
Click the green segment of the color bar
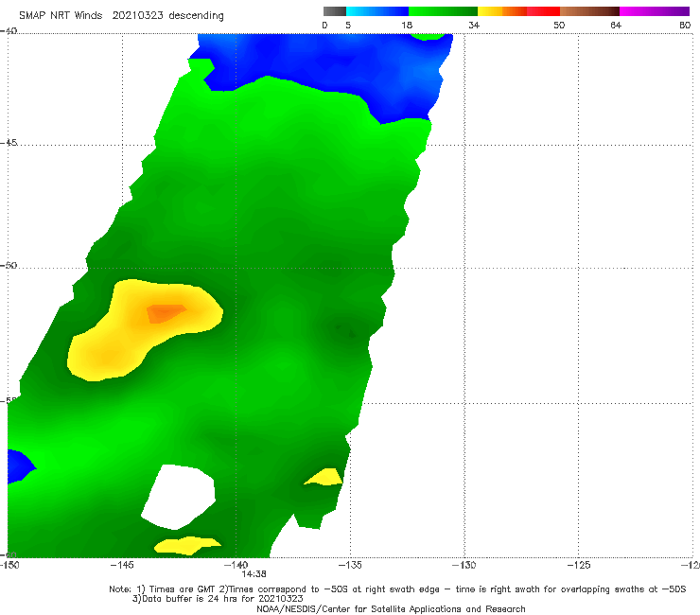tap(443, 11)
